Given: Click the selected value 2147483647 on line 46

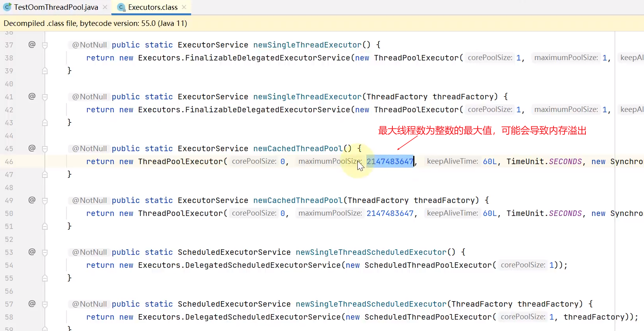Looking at the screenshot, I should click(x=390, y=161).
